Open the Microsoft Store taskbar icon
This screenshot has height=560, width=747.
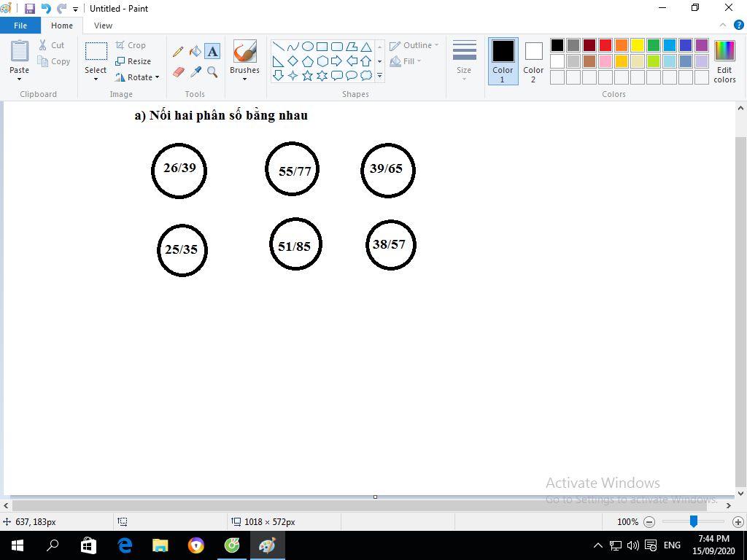(x=88, y=545)
